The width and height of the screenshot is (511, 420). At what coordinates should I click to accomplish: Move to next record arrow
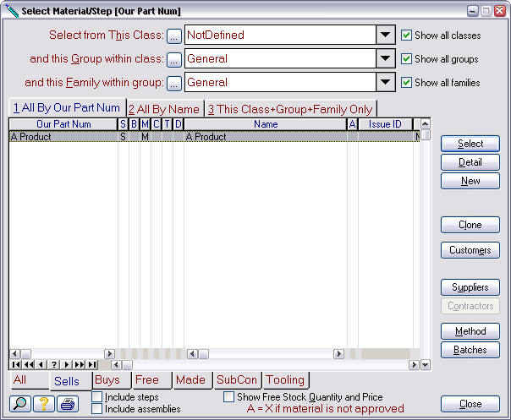pos(66,364)
